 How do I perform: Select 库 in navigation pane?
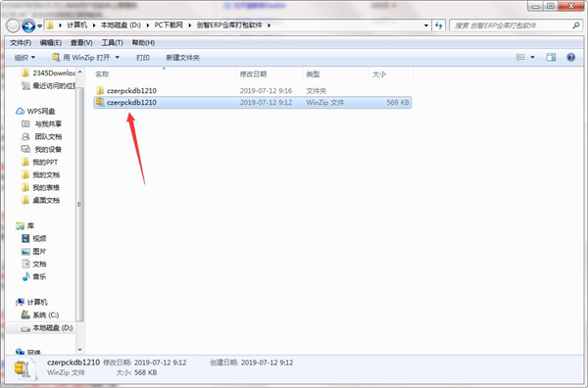click(x=25, y=225)
